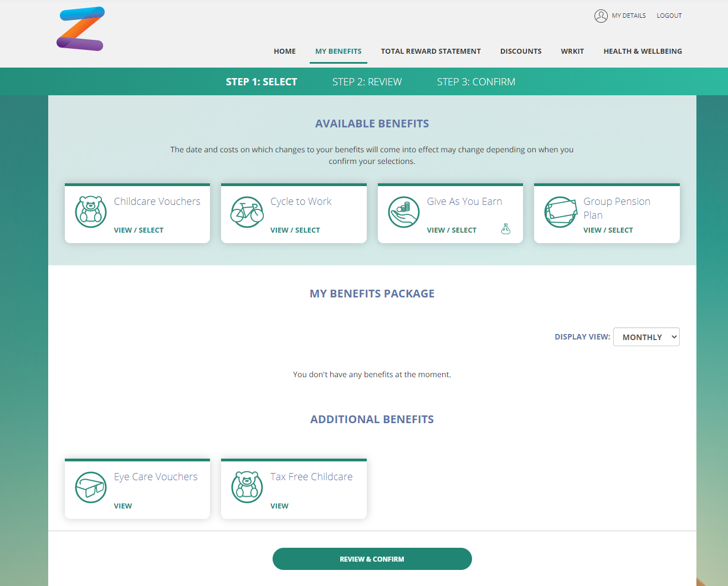The height and width of the screenshot is (586, 728).
Task: Click the Tax Free Childcare teddy bear icon
Action: tap(247, 487)
